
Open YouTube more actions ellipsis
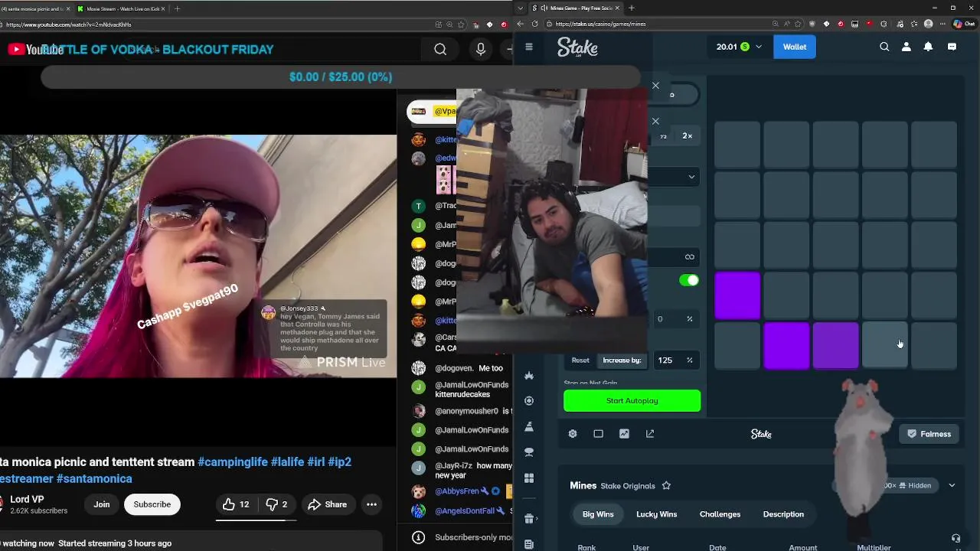coord(371,504)
